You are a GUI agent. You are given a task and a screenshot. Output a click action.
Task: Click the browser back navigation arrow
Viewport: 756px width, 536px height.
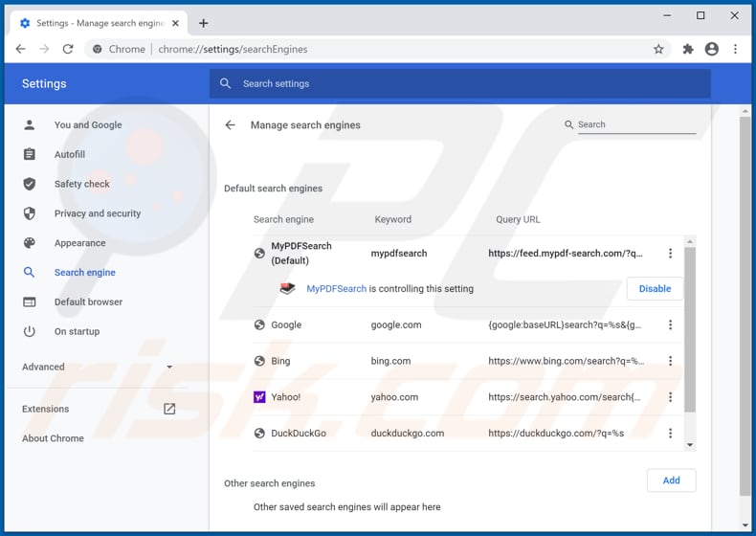[21, 49]
